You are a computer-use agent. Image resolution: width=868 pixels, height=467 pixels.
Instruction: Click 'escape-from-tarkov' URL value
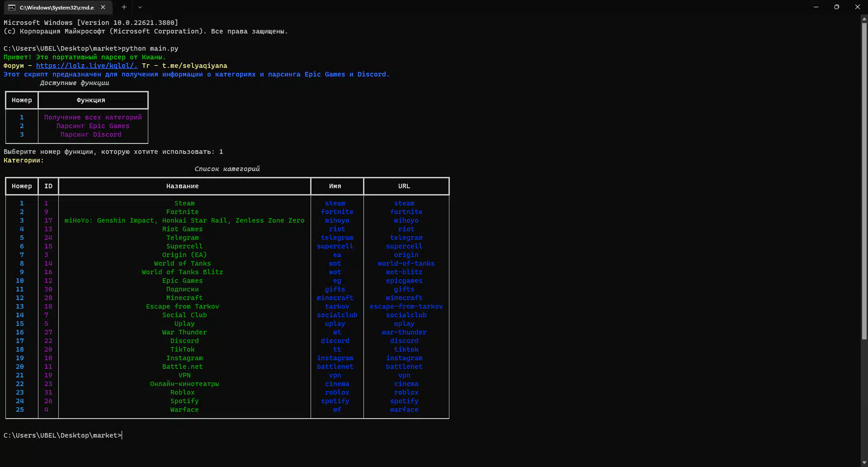(x=406, y=306)
